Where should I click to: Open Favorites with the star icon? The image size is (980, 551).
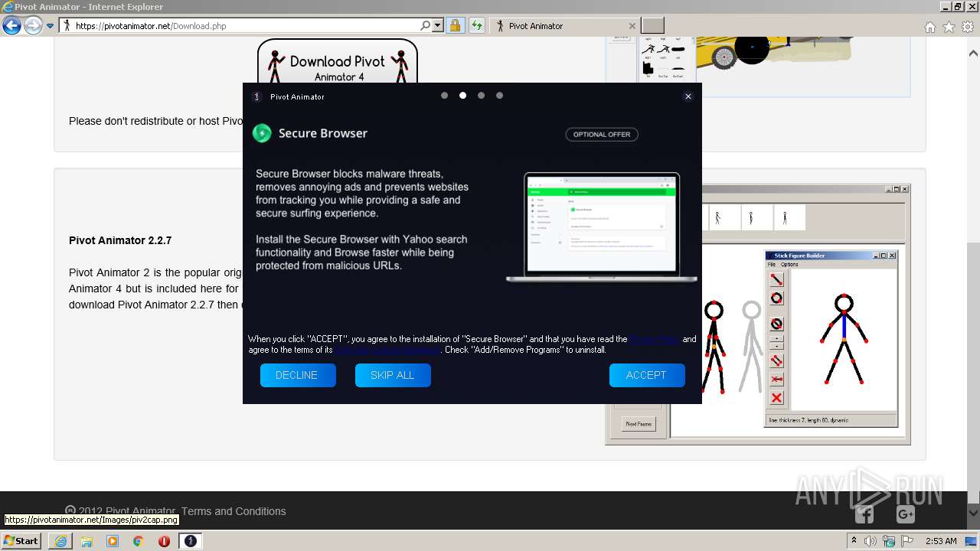click(x=949, y=27)
